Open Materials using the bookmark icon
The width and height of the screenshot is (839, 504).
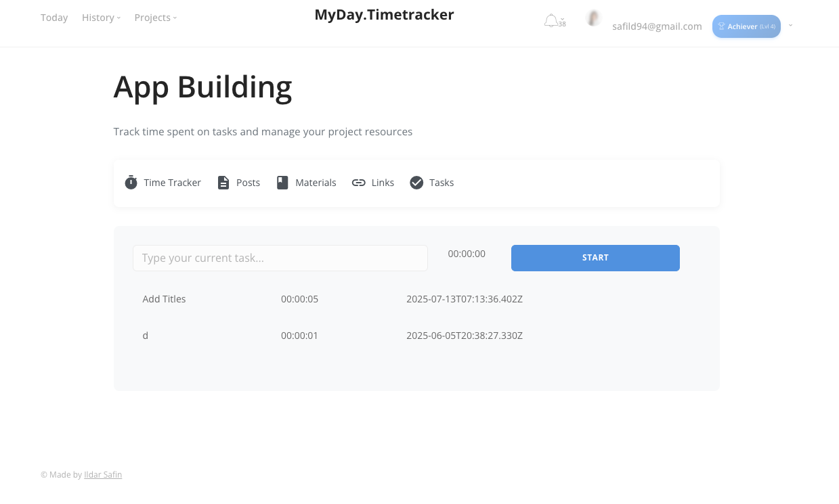(282, 182)
